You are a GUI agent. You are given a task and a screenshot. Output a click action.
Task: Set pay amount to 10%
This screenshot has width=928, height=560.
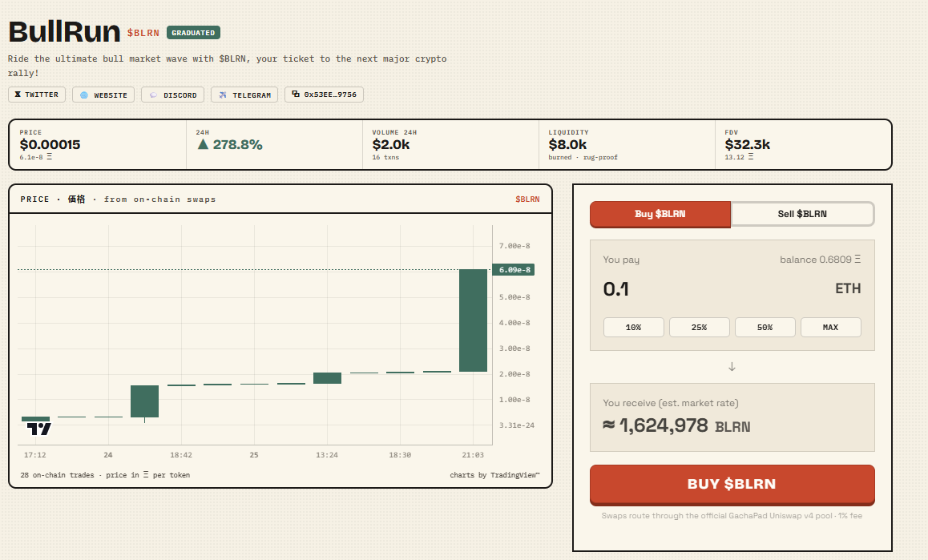coord(633,328)
